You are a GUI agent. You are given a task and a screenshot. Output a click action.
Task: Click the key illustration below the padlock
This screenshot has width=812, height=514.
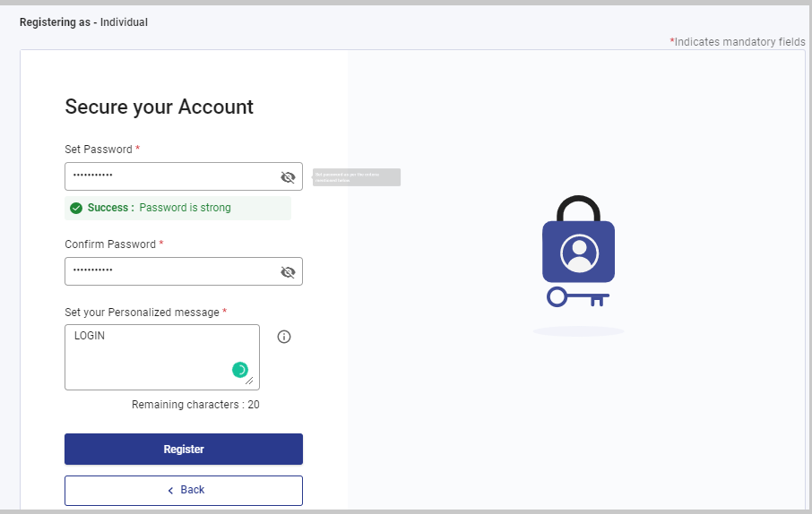[x=578, y=296]
